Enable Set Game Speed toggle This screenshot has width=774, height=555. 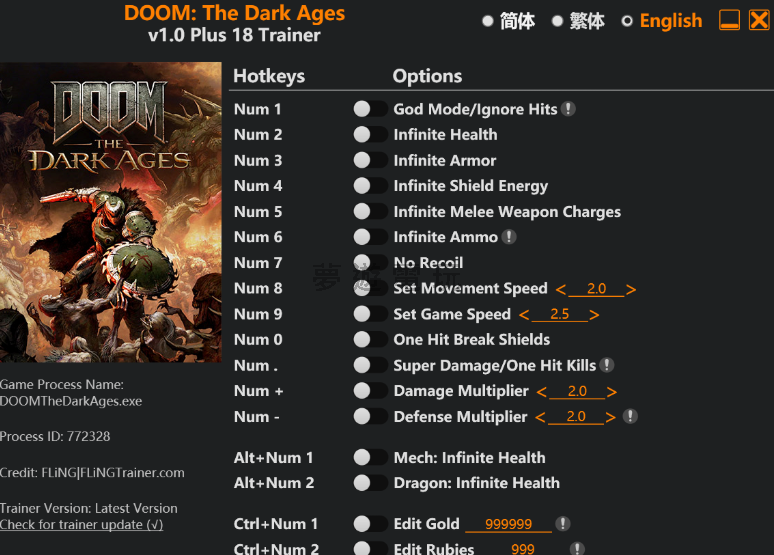[370, 314]
